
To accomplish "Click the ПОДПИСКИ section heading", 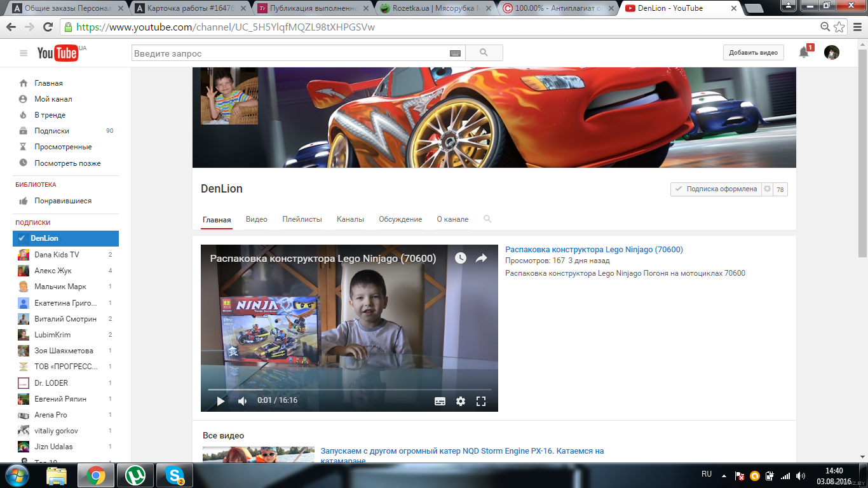I will tap(33, 223).
